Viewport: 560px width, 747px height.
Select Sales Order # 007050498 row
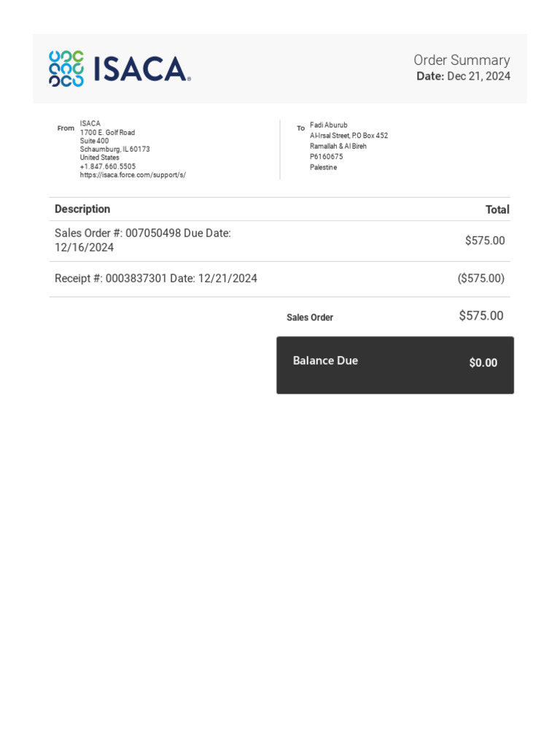pyautogui.click(x=142, y=240)
